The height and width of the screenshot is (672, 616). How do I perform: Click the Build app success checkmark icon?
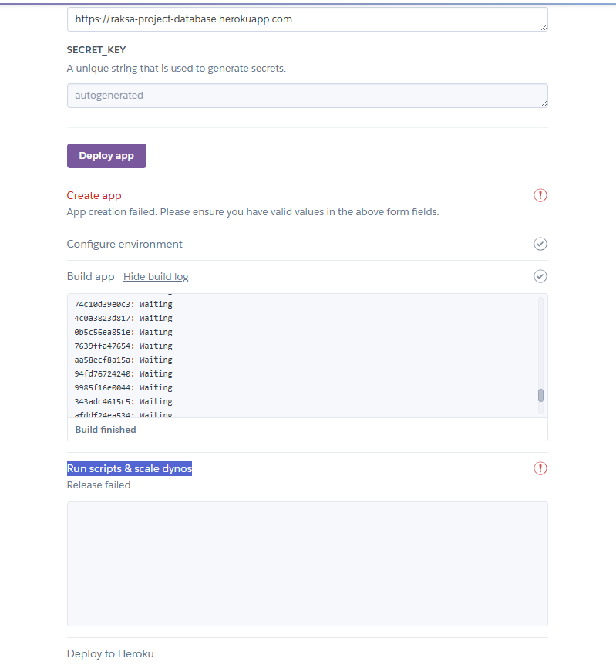[540, 276]
